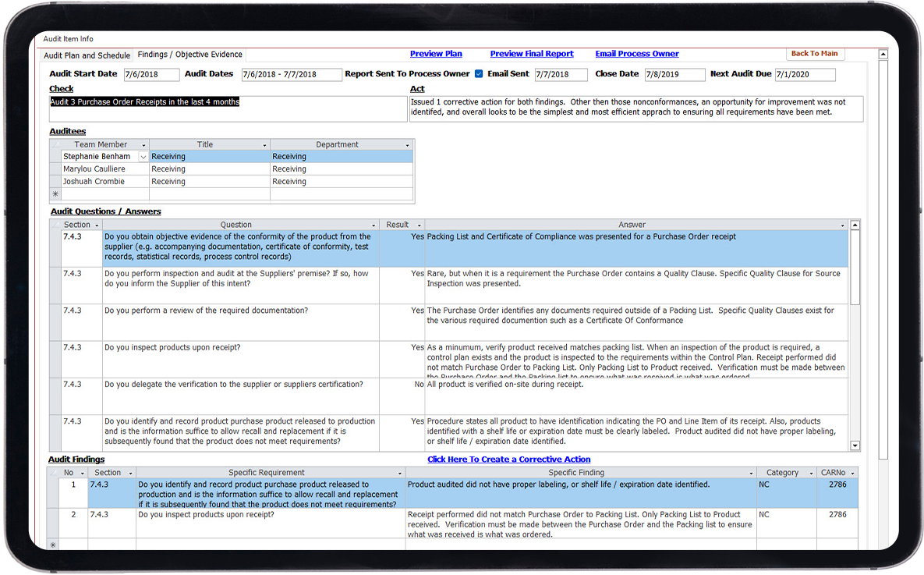Select question about delegating verification to supplier
Viewport: 924px width, 575px height.
click(x=240, y=396)
